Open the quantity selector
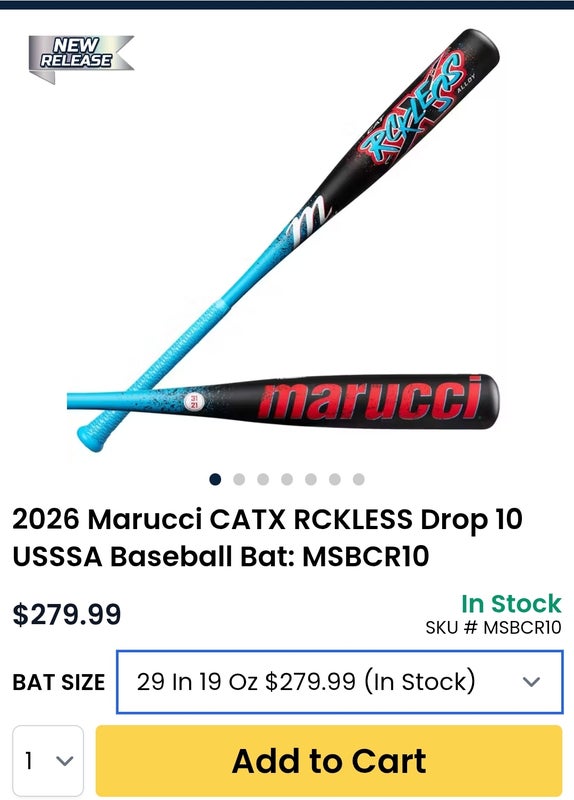This screenshot has width=574, height=800. (x=48, y=760)
